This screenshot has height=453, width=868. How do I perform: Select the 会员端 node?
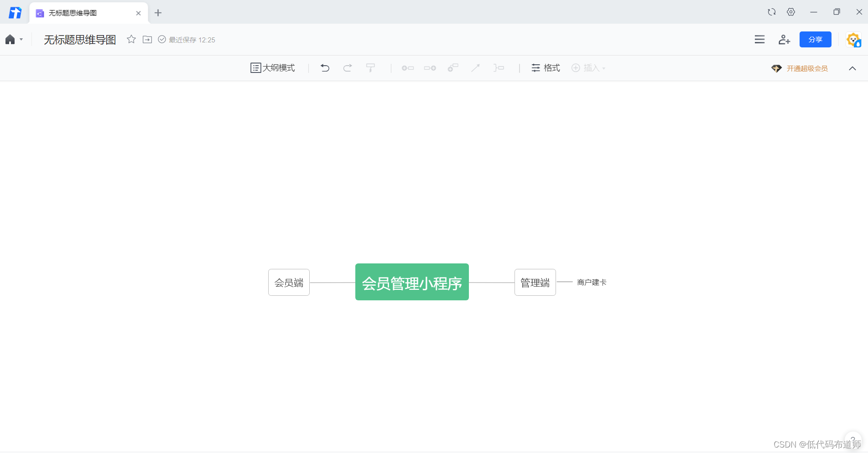click(289, 283)
